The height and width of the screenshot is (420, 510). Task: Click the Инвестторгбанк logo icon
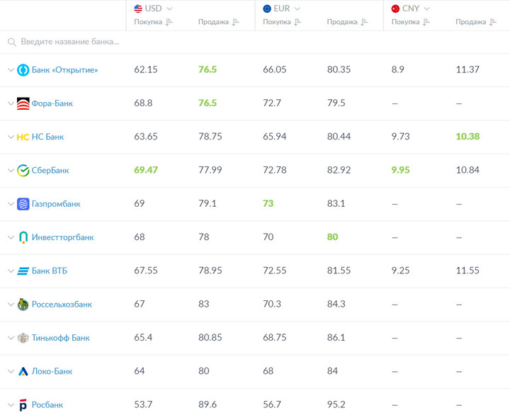23,237
